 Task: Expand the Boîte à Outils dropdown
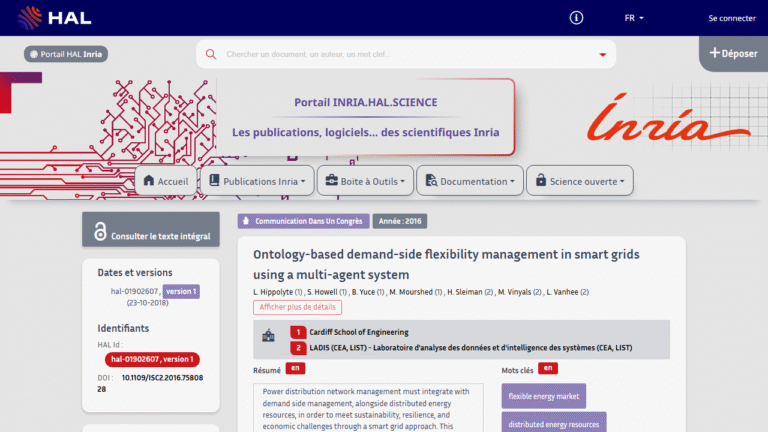click(x=364, y=181)
